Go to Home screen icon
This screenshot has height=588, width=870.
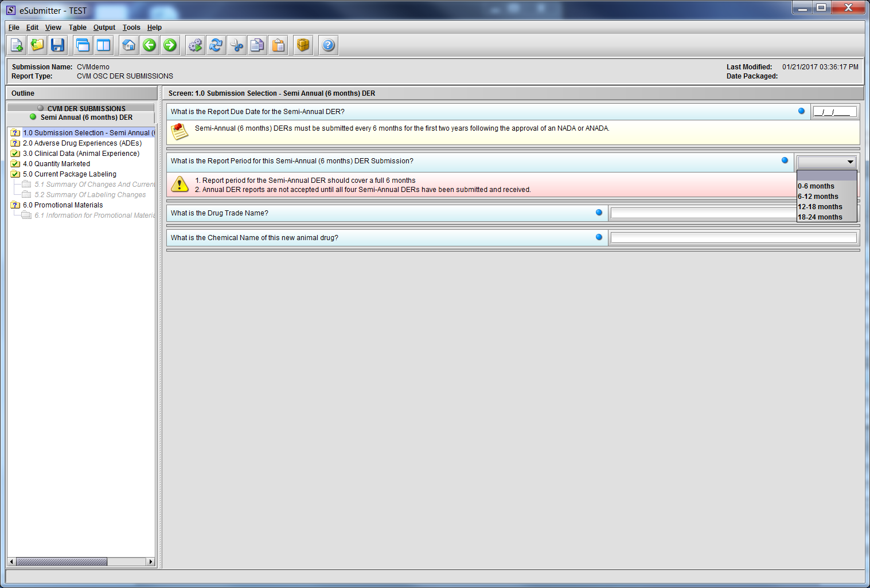[129, 45]
